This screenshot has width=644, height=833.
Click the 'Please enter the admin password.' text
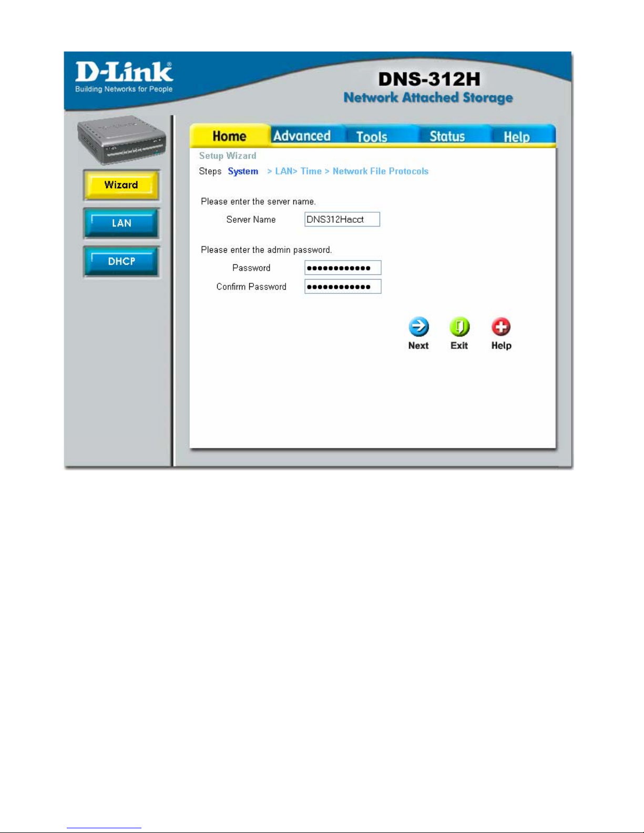point(266,250)
